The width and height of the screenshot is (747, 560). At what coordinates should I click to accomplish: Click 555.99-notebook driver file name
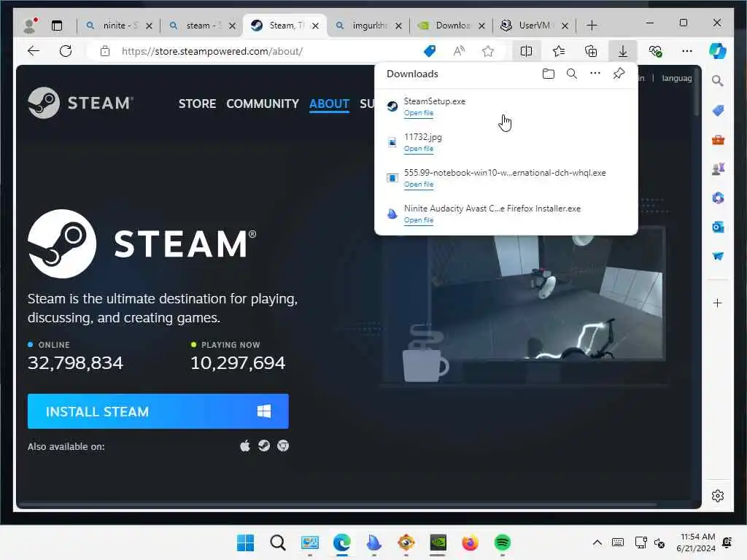point(505,172)
